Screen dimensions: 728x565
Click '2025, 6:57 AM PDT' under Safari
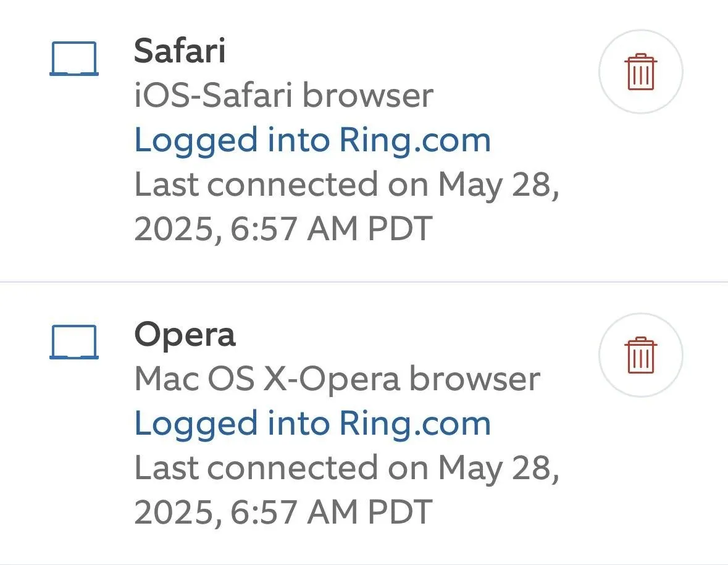pos(283,229)
